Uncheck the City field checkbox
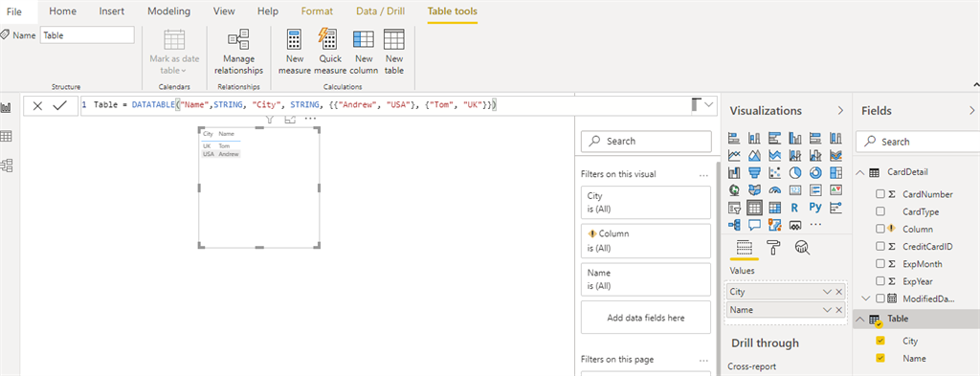 coord(880,341)
